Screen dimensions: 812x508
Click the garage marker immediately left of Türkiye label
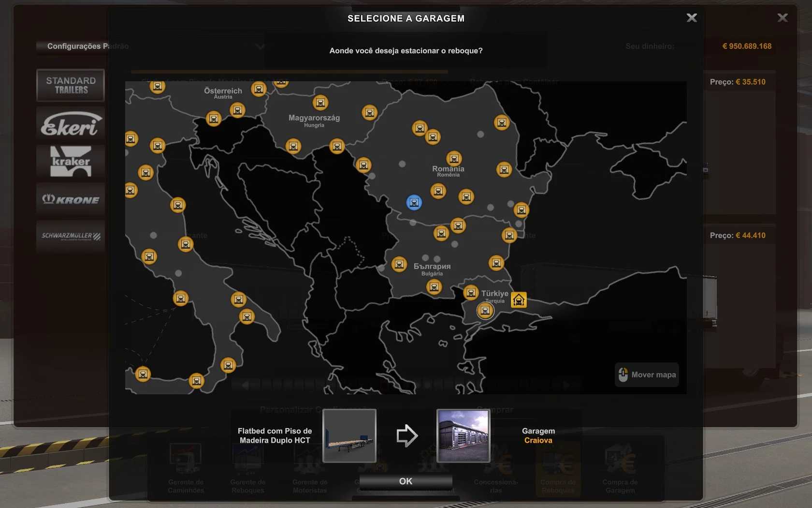point(470,293)
